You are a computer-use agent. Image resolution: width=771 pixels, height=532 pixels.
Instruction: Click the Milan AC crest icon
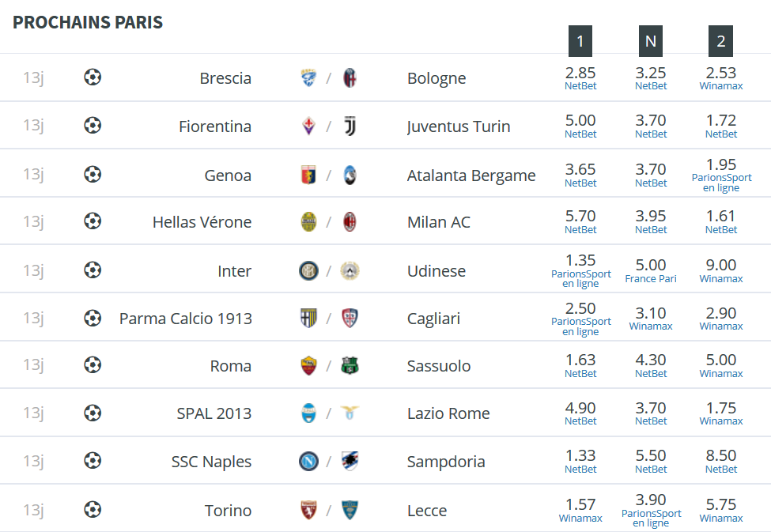coord(350,222)
